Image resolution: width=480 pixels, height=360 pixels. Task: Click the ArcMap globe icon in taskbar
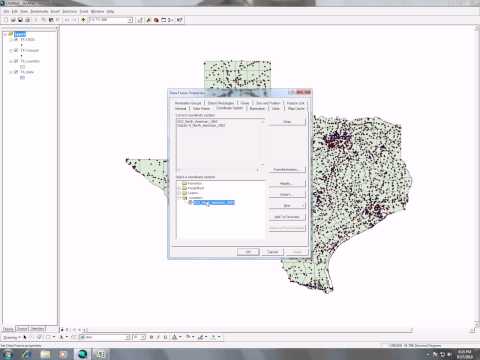click(x=82, y=354)
